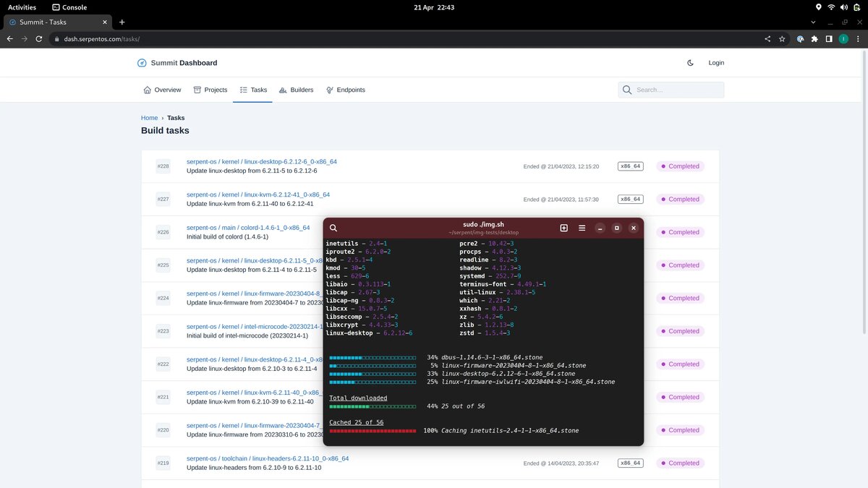Screen dimensions: 868x488
Task: Open task linux-kvm-6.2.12-41_0-x86_64
Action: [258, 194]
